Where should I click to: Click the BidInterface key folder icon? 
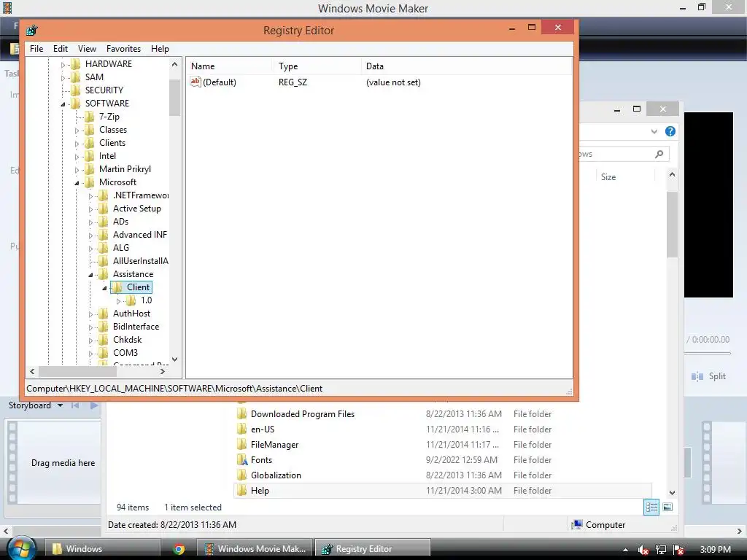(x=103, y=327)
